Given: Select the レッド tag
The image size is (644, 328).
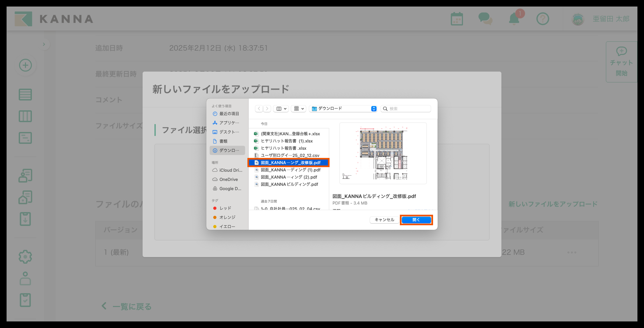Looking at the screenshot, I should tap(225, 208).
